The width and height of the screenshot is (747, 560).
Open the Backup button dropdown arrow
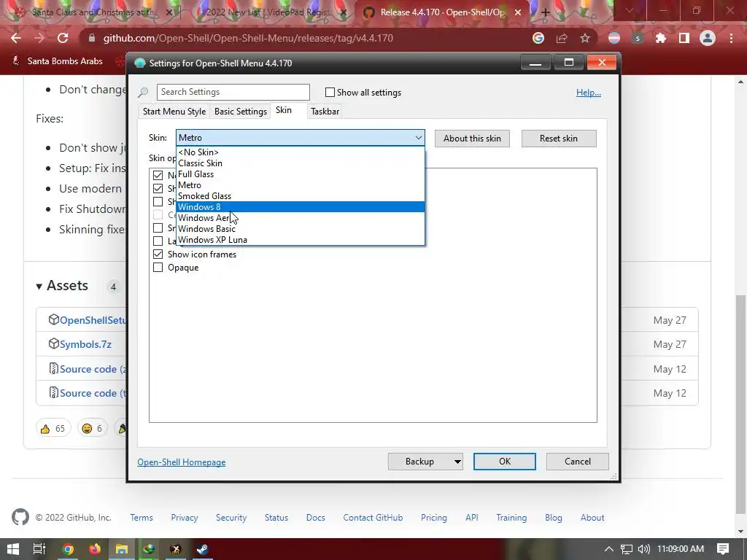pyautogui.click(x=457, y=462)
